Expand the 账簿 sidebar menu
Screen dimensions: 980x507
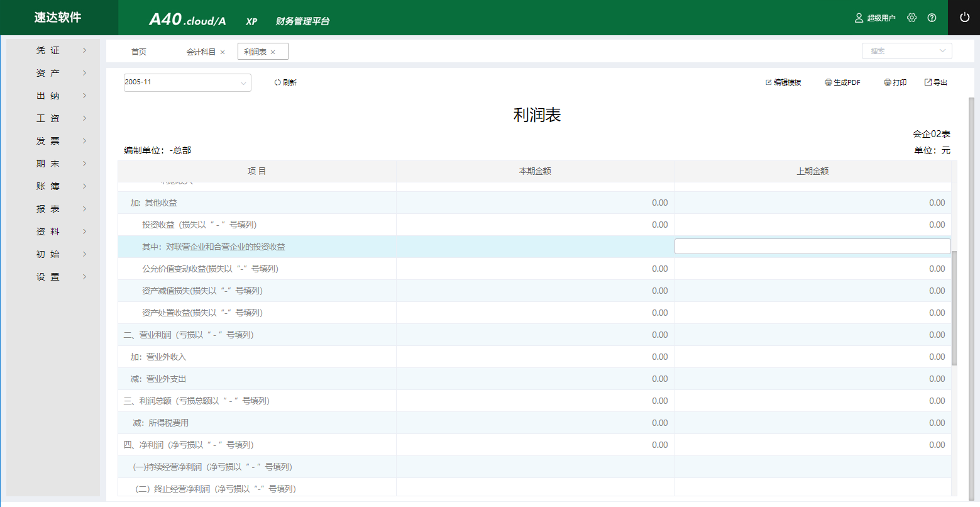point(53,186)
